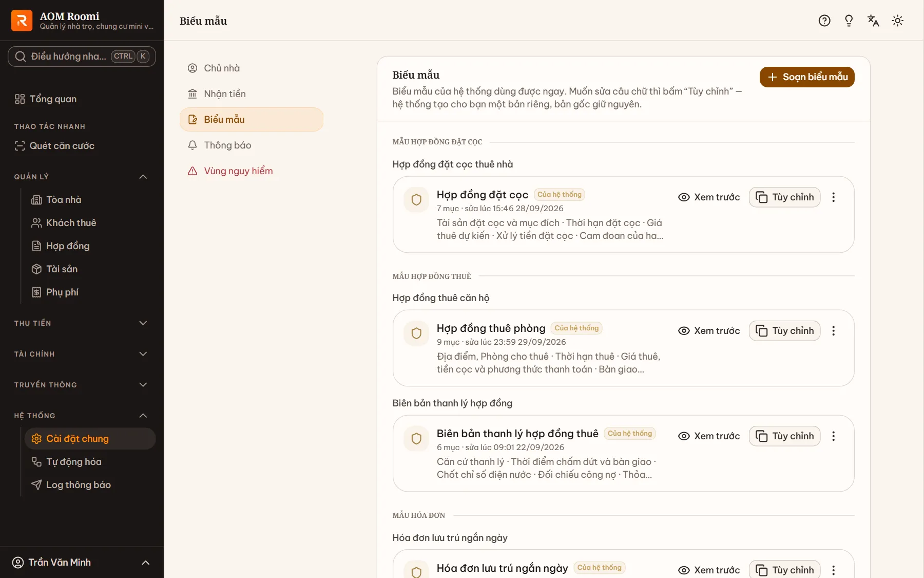Preview Hợp đồng đặt cọc template
924x578 pixels.
709,197
